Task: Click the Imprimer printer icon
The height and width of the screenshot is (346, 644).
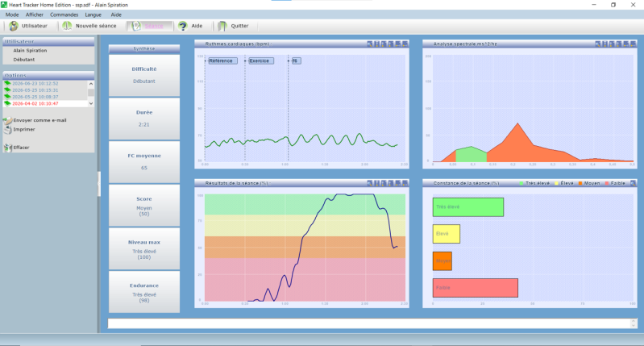Action: pos(8,130)
